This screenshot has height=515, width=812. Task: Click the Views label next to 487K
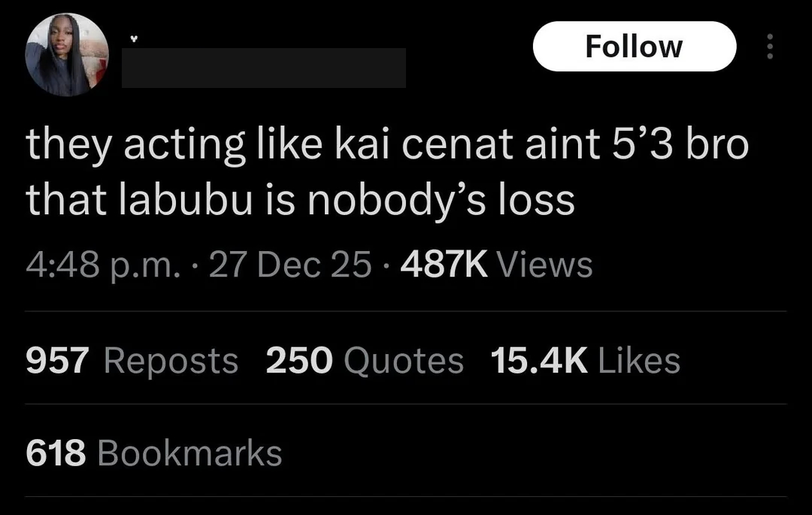tap(546, 264)
